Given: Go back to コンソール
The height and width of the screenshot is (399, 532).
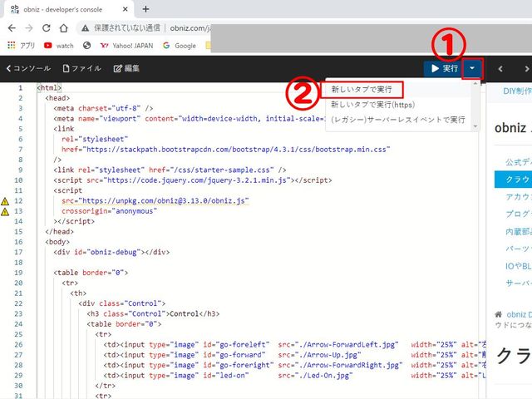Looking at the screenshot, I should coord(28,68).
